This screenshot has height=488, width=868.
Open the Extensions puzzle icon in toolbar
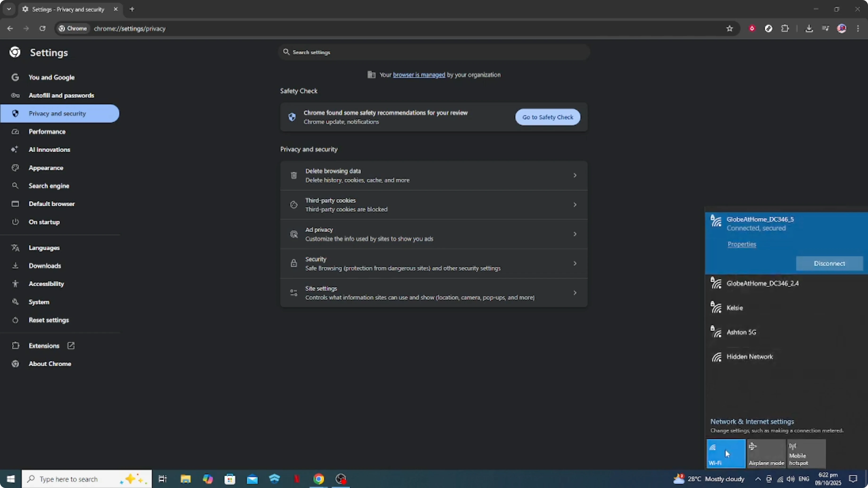click(785, 28)
